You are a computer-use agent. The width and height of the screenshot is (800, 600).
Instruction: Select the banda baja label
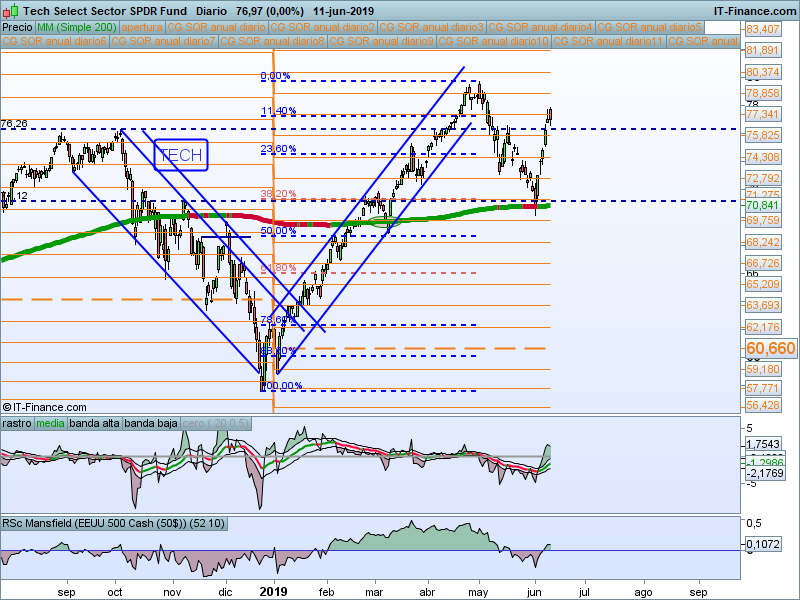click(151, 423)
